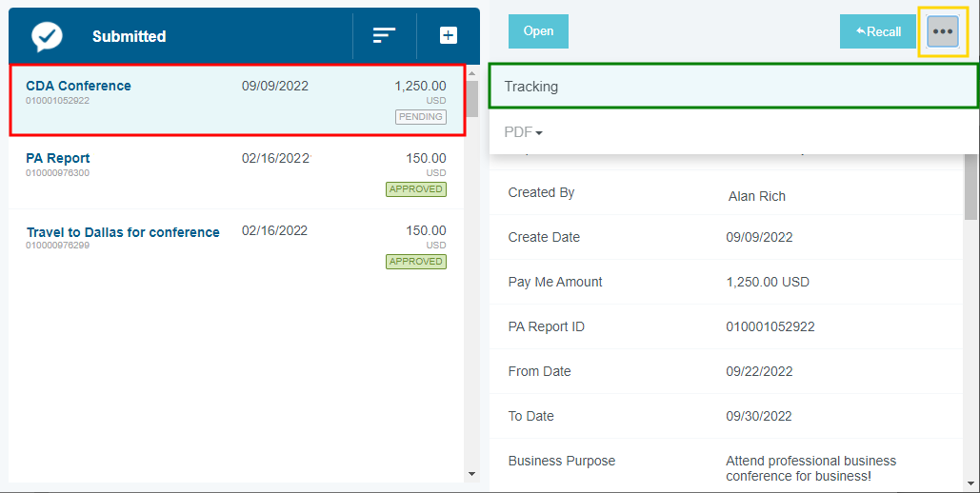Click the plus icon to add report
This screenshot has height=493, width=980.
(x=448, y=35)
